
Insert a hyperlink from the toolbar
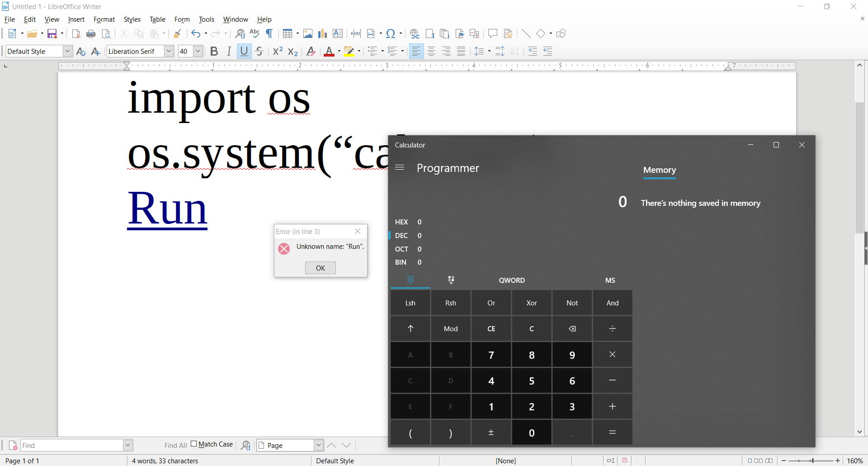[x=414, y=33]
